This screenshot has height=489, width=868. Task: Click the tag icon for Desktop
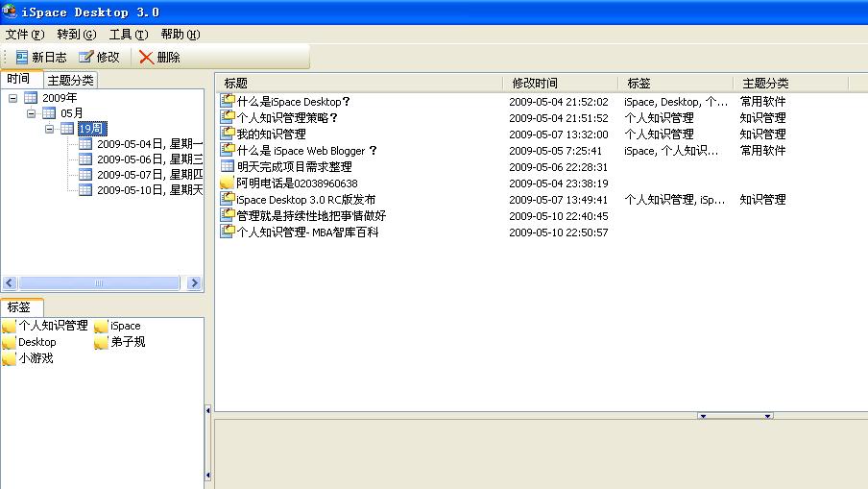(9, 342)
